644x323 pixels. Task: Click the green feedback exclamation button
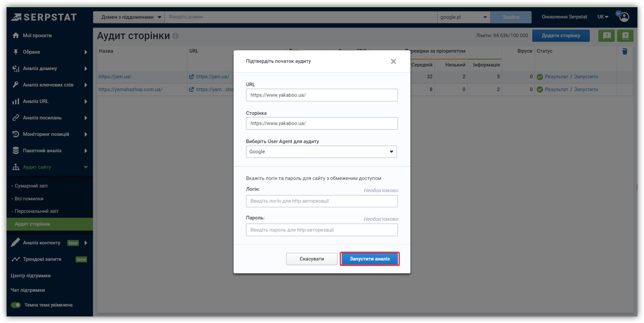[x=607, y=36]
